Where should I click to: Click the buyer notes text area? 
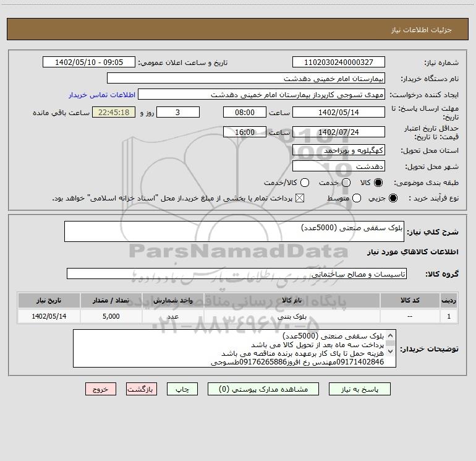click(235, 348)
